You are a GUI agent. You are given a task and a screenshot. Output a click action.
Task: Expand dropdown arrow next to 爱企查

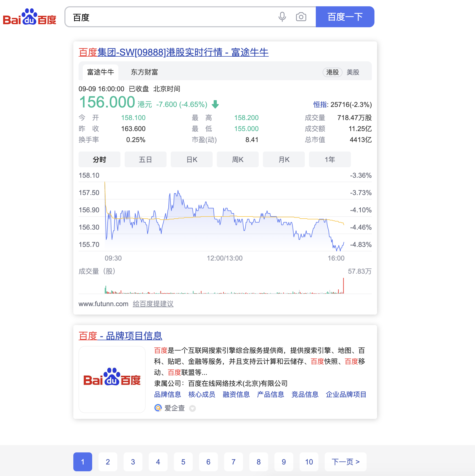[x=192, y=408]
